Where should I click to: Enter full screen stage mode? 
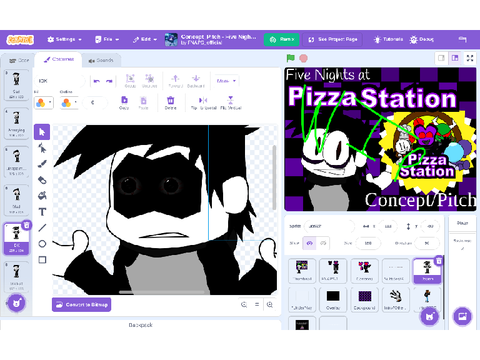tap(470, 58)
